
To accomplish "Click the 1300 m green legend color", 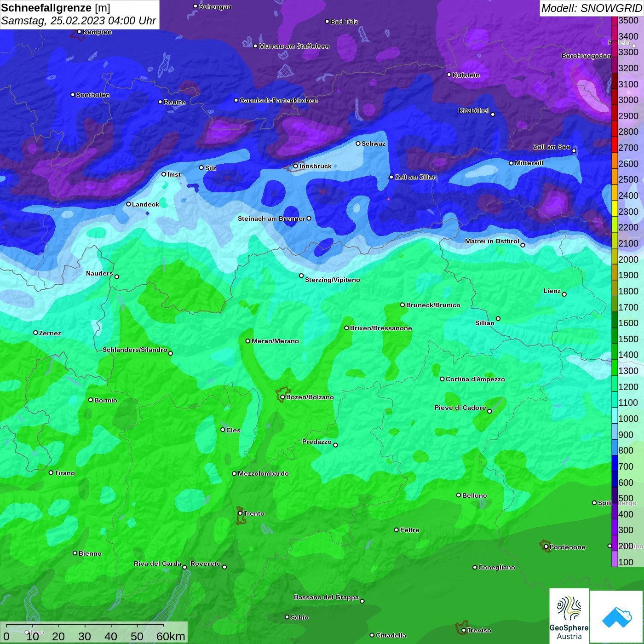I will click(615, 368).
